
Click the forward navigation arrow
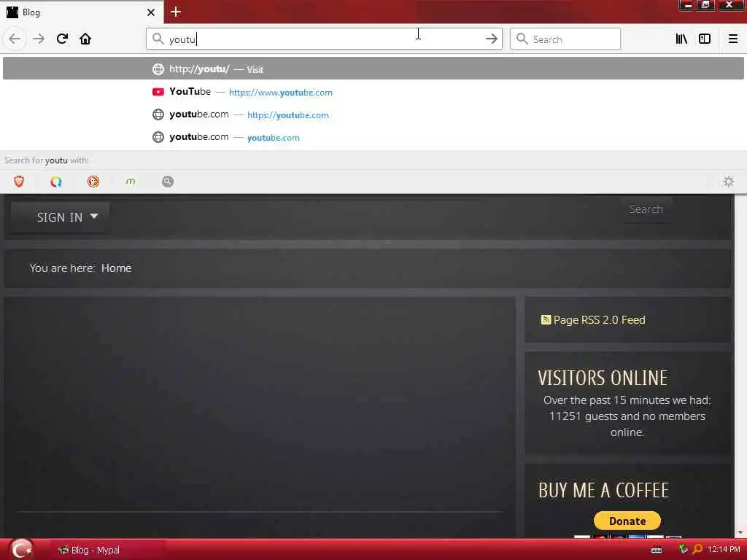pos(39,39)
